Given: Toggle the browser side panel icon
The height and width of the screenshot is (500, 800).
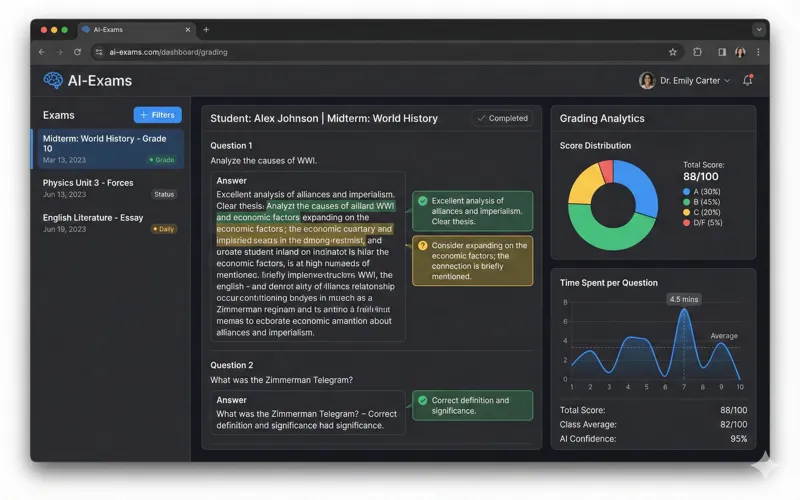Looking at the screenshot, I should point(722,52).
